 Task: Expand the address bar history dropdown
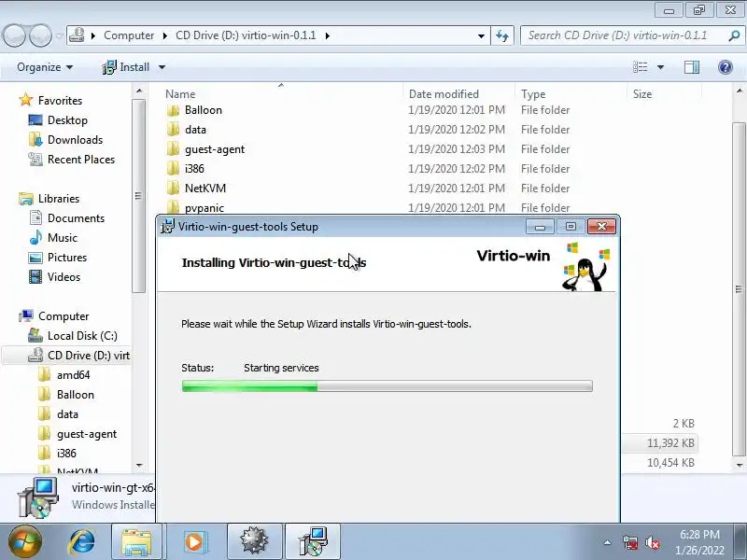(481, 35)
